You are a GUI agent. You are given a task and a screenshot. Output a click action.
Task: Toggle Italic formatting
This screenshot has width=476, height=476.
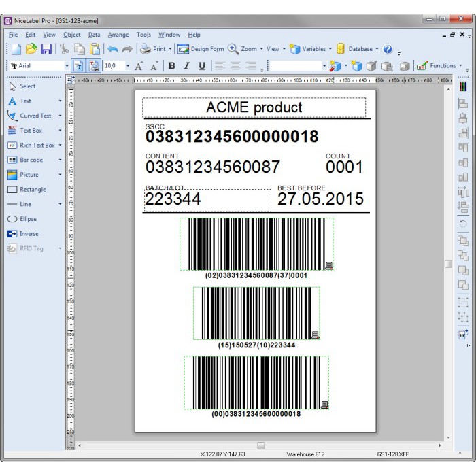(x=186, y=66)
